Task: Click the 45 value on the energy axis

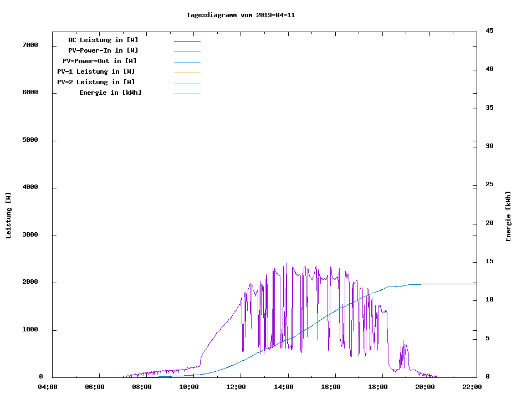Action: [489, 30]
